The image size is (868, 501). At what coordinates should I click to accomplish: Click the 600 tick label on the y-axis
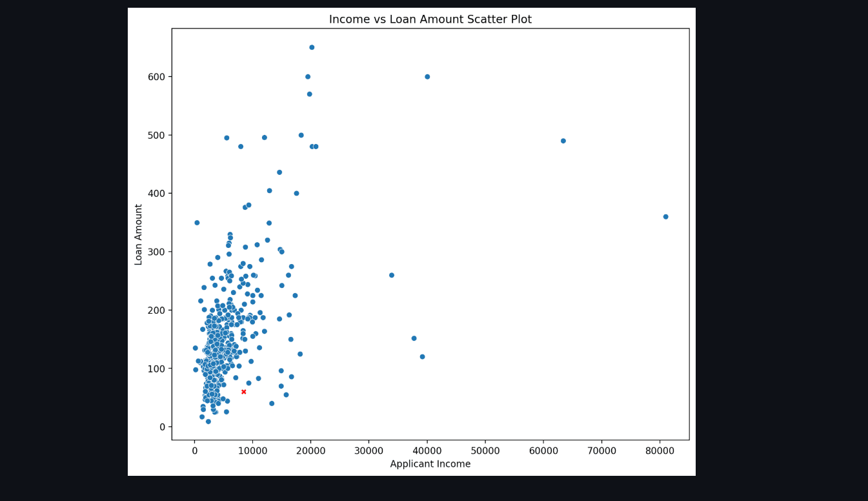(x=157, y=77)
